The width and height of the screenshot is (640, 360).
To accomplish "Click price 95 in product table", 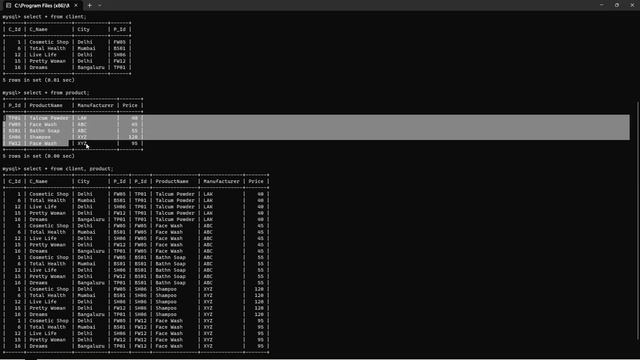I will (x=134, y=143).
